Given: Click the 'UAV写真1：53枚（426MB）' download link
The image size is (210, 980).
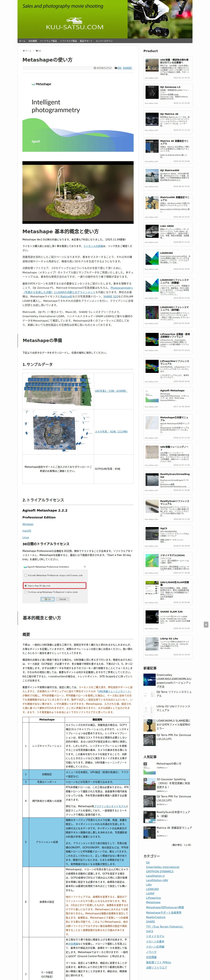Looking at the screenshot, I should tap(111, 391).
